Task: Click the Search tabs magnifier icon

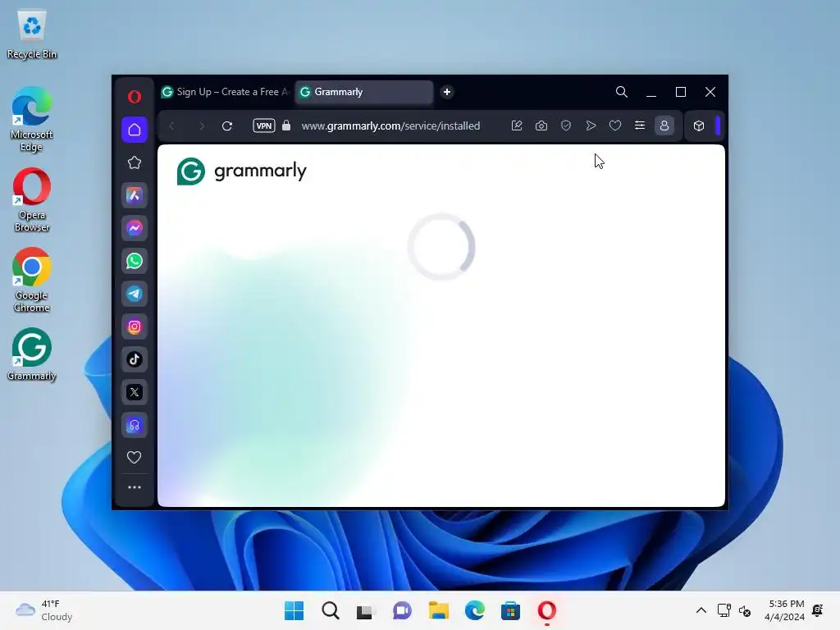Action: [x=622, y=92]
